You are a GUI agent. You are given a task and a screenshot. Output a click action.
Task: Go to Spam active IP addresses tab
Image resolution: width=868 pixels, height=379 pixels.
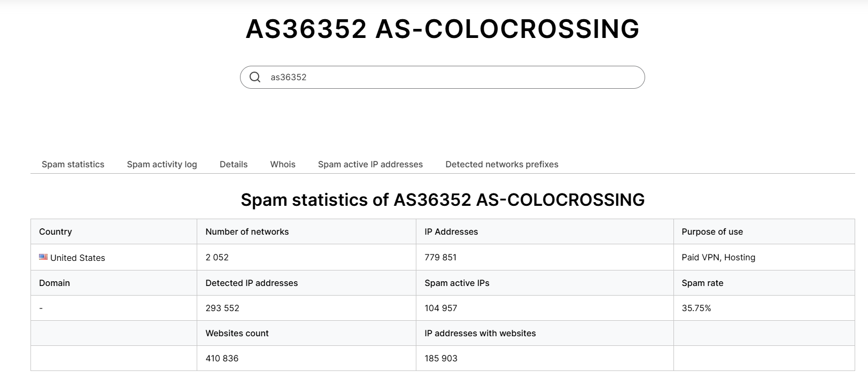tap(370, 164)
